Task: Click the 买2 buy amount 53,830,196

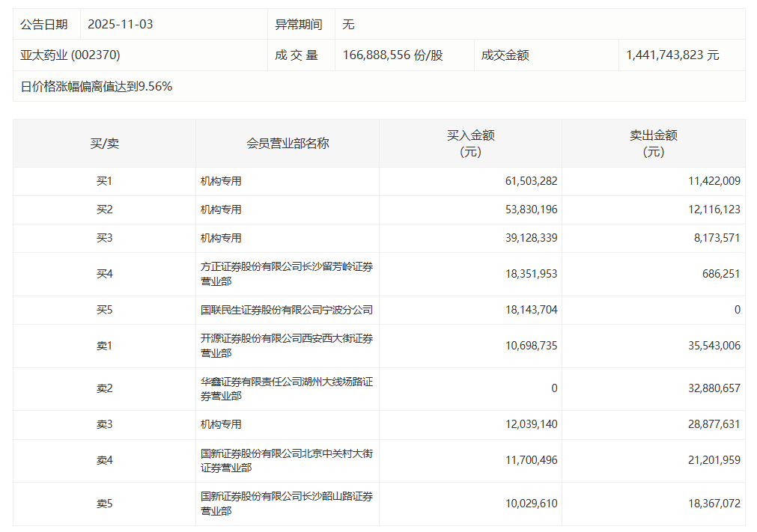Action: [531, 210]
